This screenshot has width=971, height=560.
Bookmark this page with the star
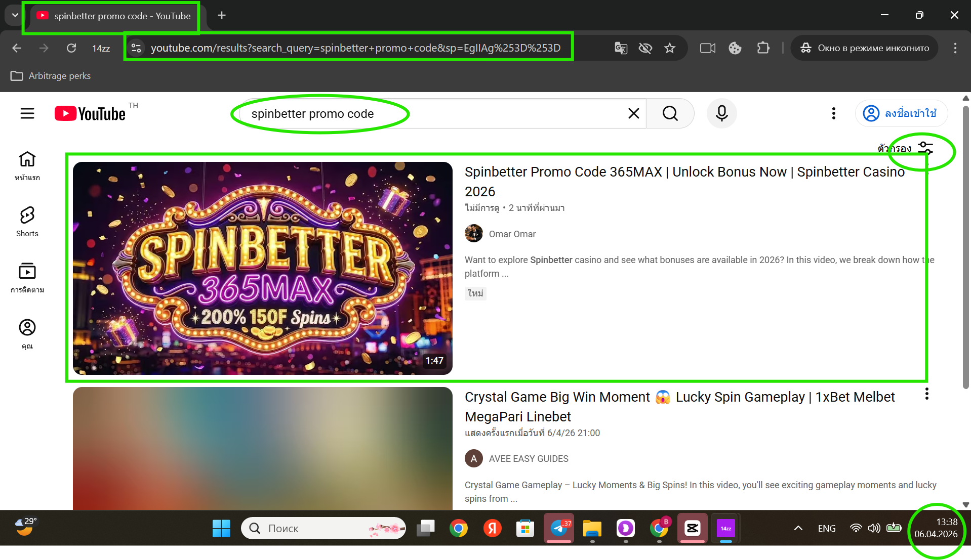click(x=670, y=48)
